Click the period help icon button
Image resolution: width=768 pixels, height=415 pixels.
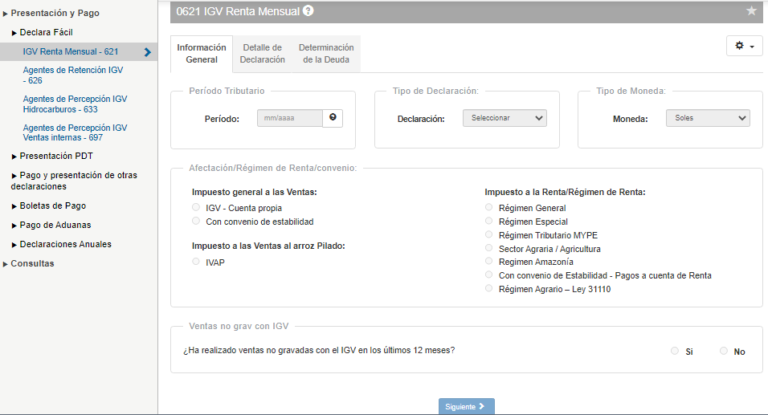click(333, 118)
